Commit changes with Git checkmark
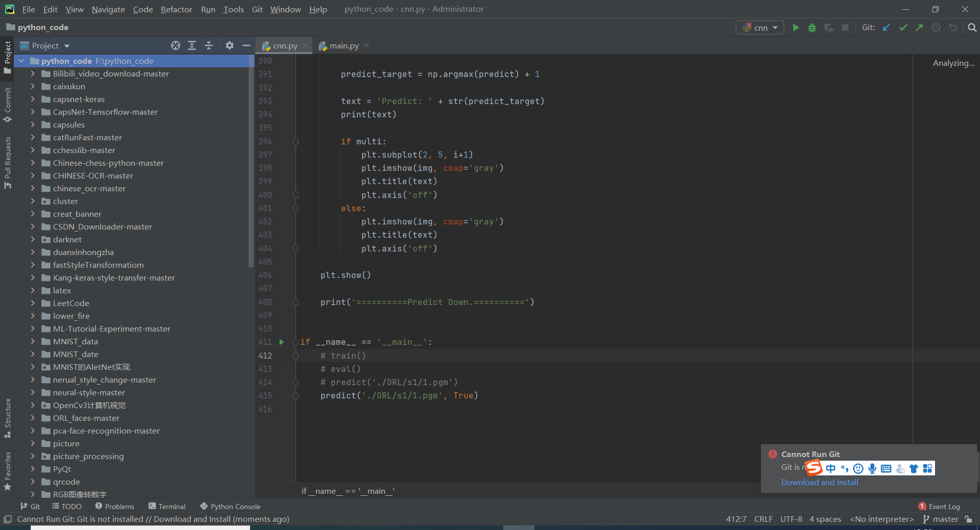Image resolution: width=980 pixels, height=530 pixels. point(903,28)
